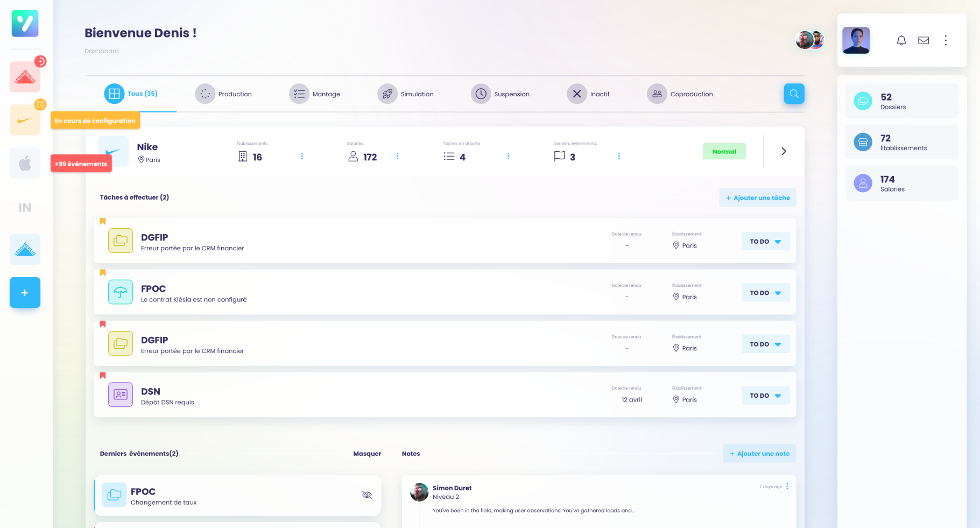Click the three dots next to Salariés 172
The height and width of the screenshot is (528, 980).
click(x=398, y=156)
